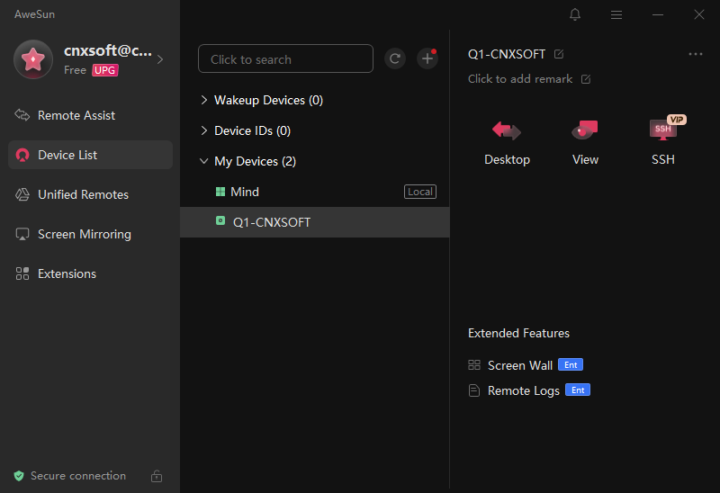The height and width of the screenshot is (493, 720).
Task: Click the Remote Logs document icon
Action: (474, 391)
